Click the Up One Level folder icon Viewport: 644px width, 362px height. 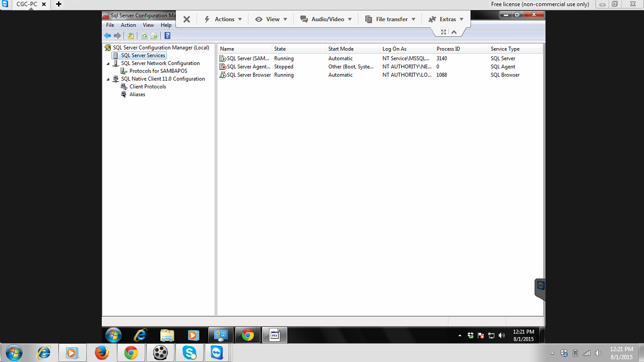131,36
